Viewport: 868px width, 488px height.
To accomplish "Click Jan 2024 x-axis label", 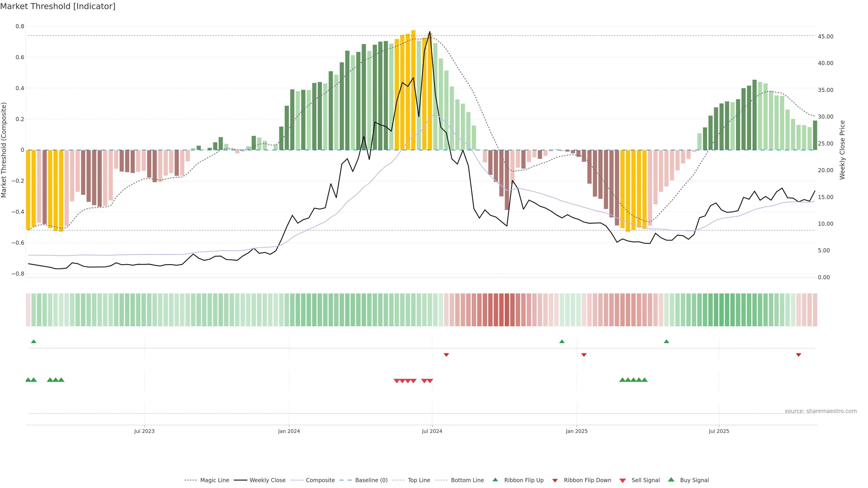I will pos(289,431).
